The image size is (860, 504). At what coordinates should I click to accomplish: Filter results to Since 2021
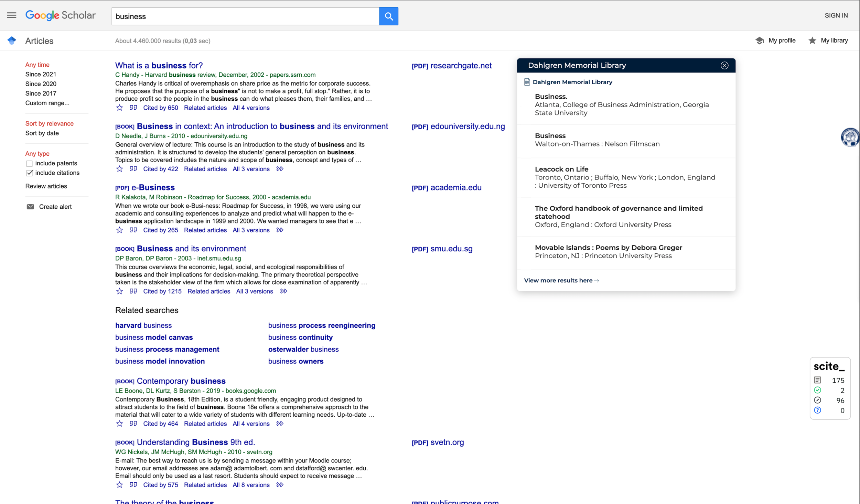[41, 74]
